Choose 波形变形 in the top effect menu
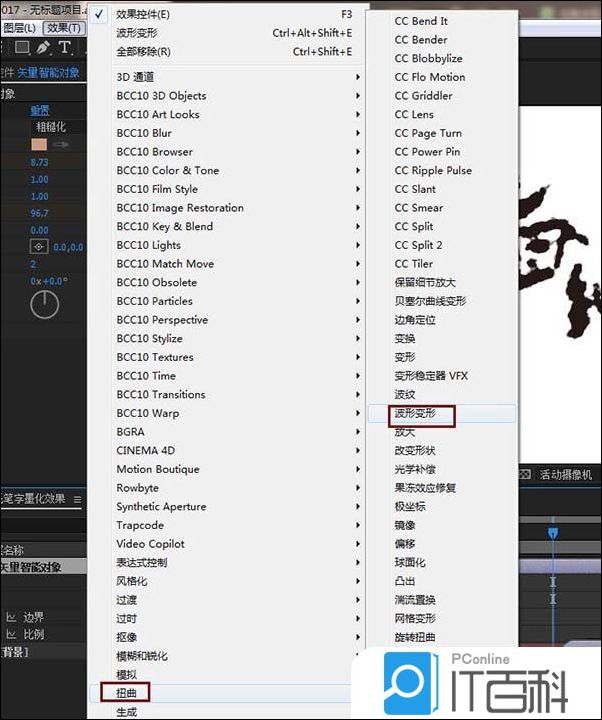This screenshot has height=720, width=602. pyautogui.click(x=228, y=33)
